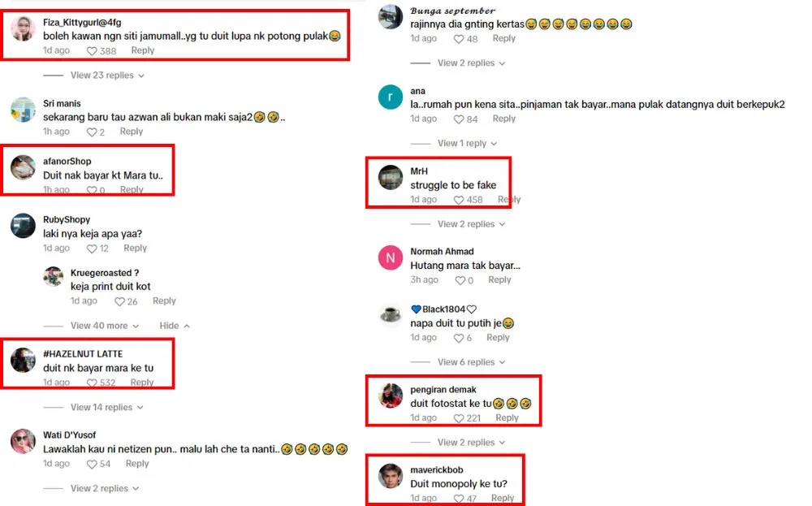The height and width of the screenshot is (506, 812).
Task: Tap the heart on MrH's comment
Action: pos(459,200)
